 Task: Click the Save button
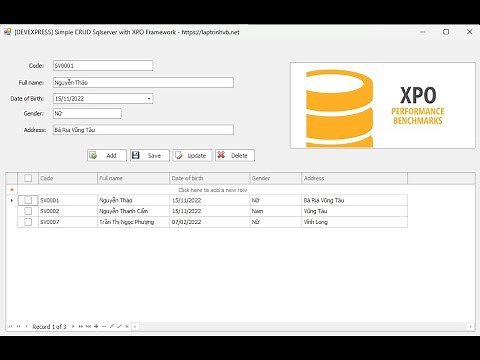point(150,155)
